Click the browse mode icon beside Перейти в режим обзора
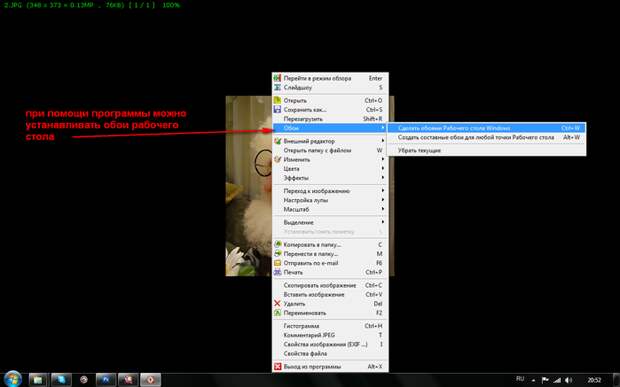 pyautogui.click(x=278, y=78)
